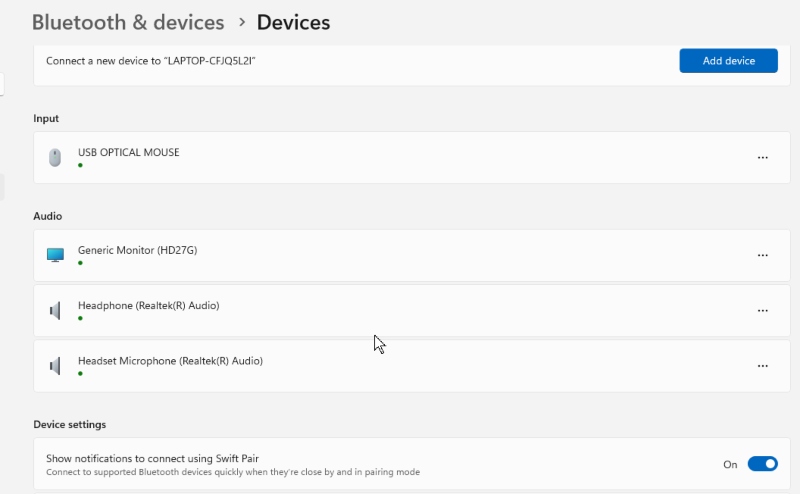Click the Swift Pair notification setting text

tap(153, 458)
